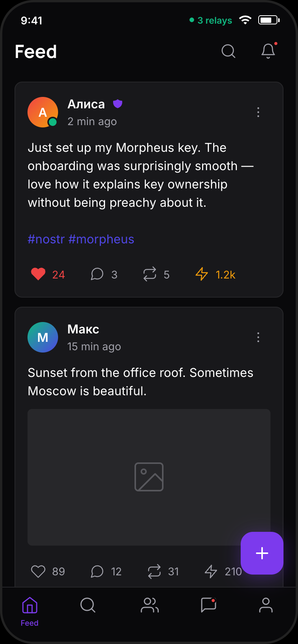This screenshot has width=298, height=644.
Task: Zap Алиса's post via lightning icon
Action: [202, 274]
